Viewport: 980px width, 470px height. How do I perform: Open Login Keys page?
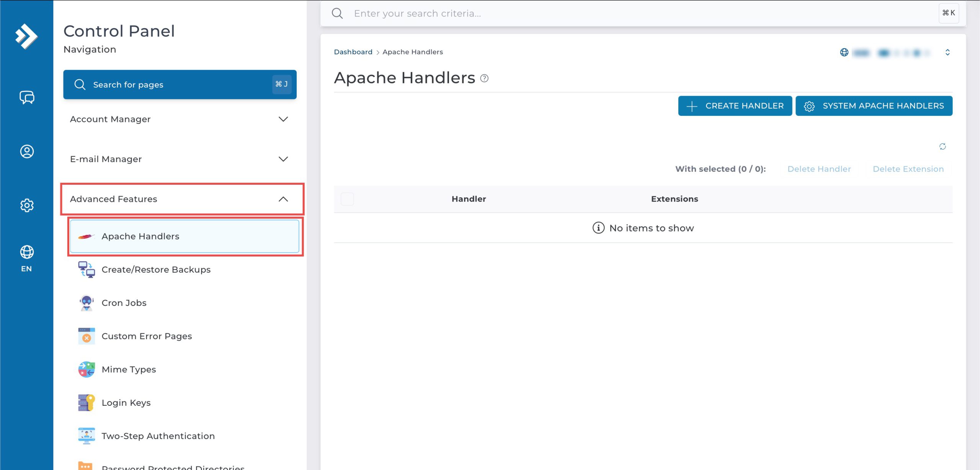(126, 403)
